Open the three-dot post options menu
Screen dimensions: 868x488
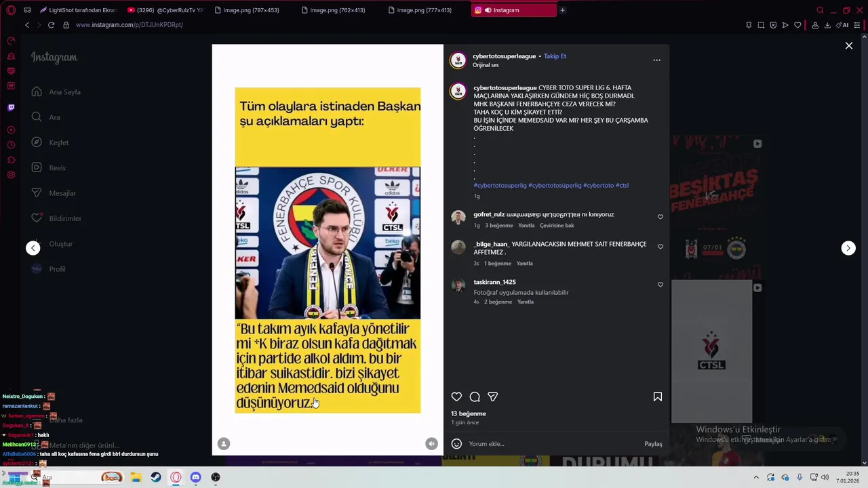(x=656, y=60)
